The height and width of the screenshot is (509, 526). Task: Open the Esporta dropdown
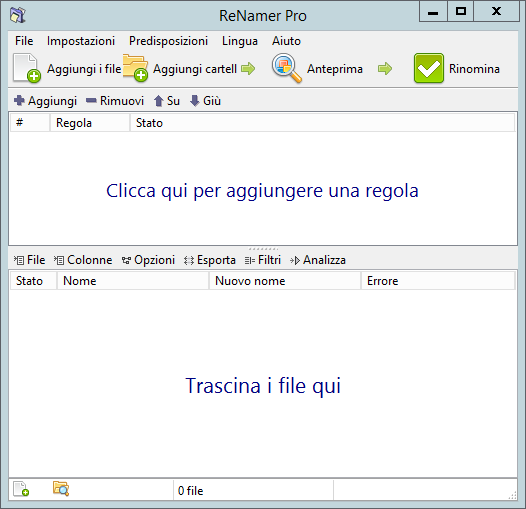click(210, 260)
